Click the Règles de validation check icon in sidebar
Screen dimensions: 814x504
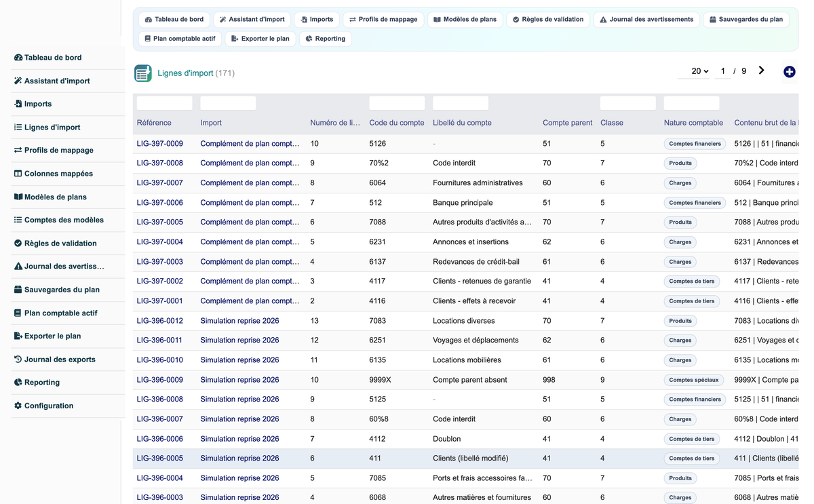(x=18, y=243)
